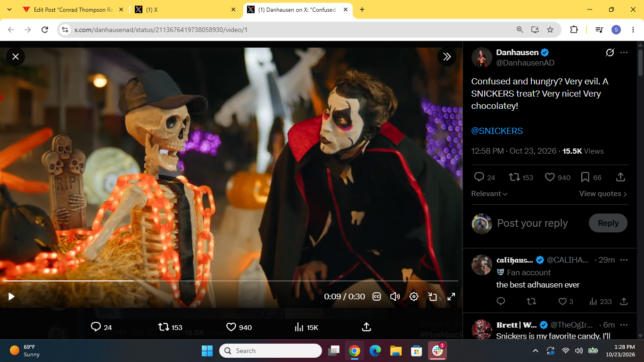Open post timestamp 12:58 PM Oct 23, 2026
The width and height of the screenshot is (644, 362).
[514, 151]
